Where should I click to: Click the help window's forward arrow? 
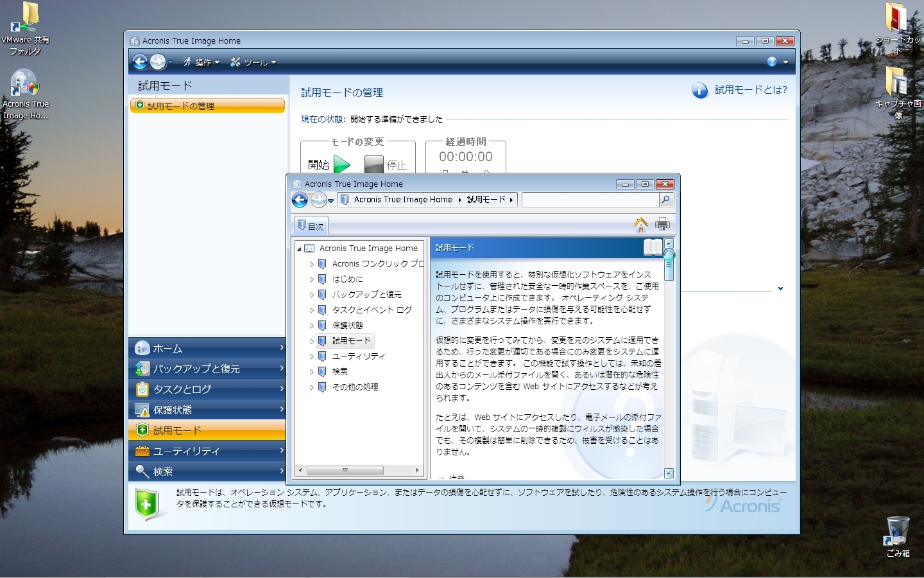318,200
